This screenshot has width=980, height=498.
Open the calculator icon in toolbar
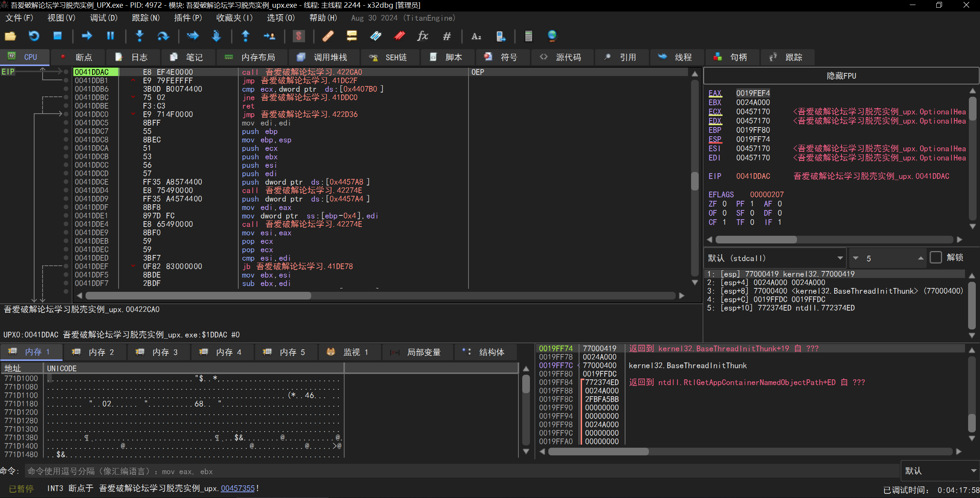pyautogui.click(x=528, y=36)
